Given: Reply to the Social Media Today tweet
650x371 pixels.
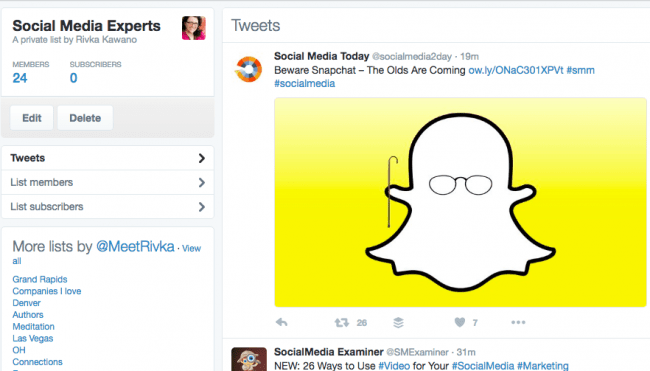Looking at the screenshot, I should coord(281,322).
